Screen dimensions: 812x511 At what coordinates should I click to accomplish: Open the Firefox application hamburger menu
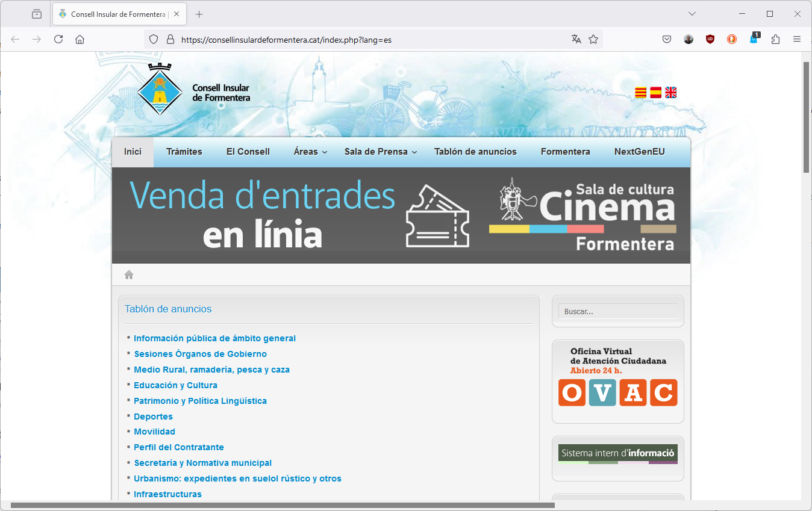point(797,39)
